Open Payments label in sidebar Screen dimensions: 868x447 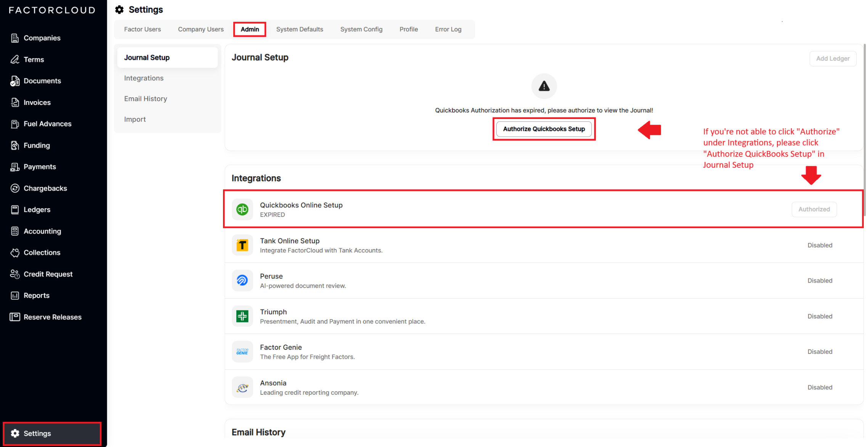point(40,167)
